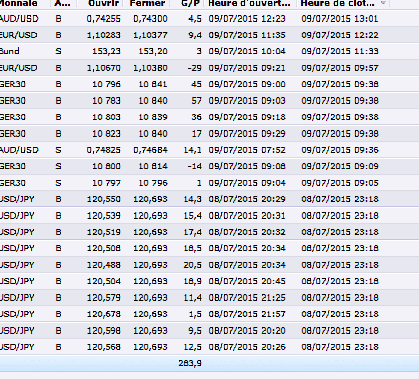The height and width of the screenshot is (379, 419).
Task: Click the USD/JPY open price 120,539
Action: 104,216
